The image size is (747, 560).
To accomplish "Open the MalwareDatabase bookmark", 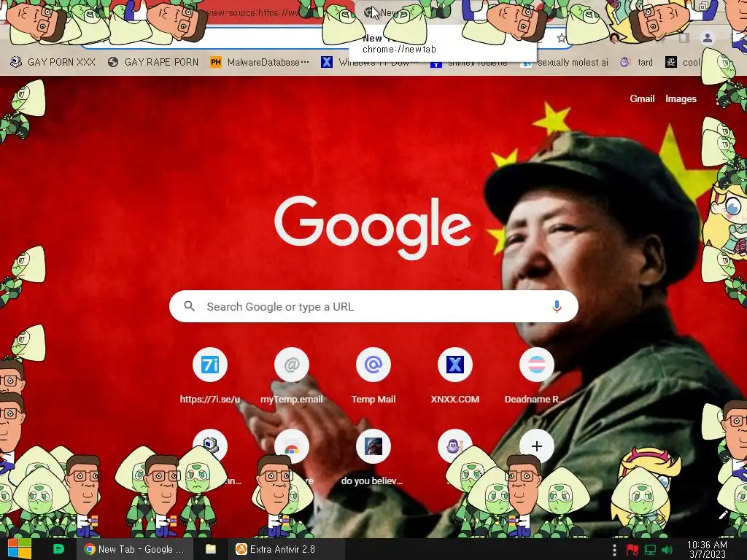I will (260, 62).
